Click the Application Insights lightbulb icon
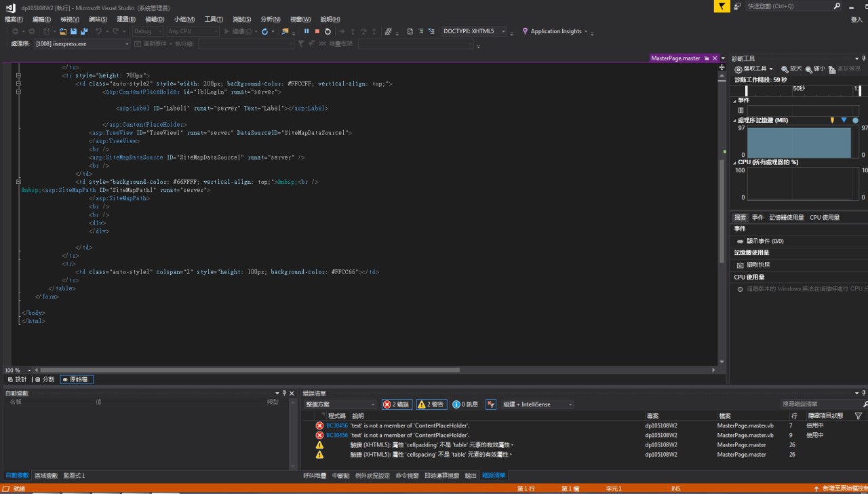Image resolution: width=868 pixels, height=494 pixels. click(x=526, y=31)
